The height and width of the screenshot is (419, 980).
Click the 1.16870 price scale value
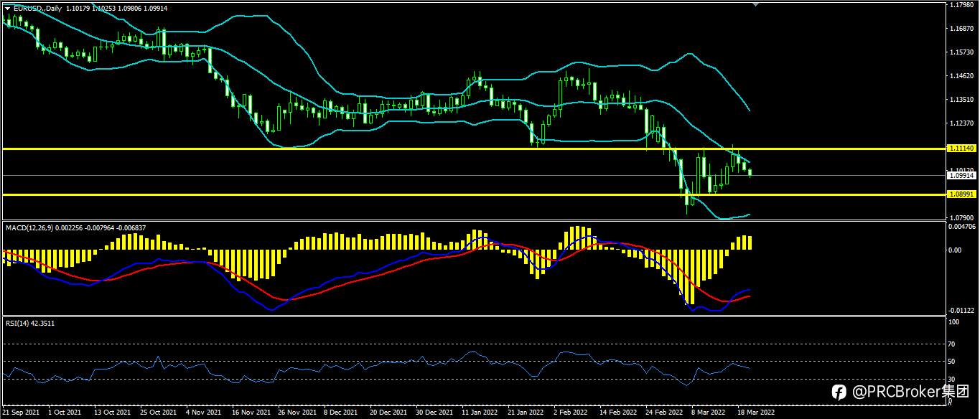961,29
